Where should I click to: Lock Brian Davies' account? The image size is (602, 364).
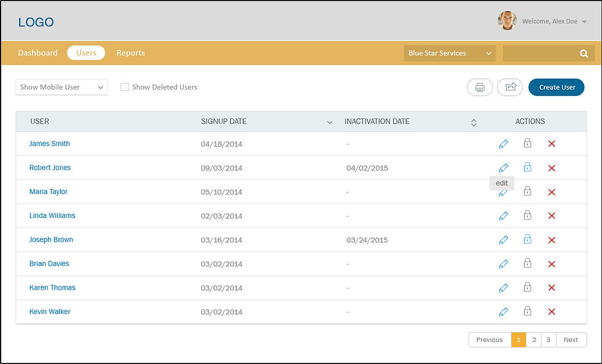528,263
